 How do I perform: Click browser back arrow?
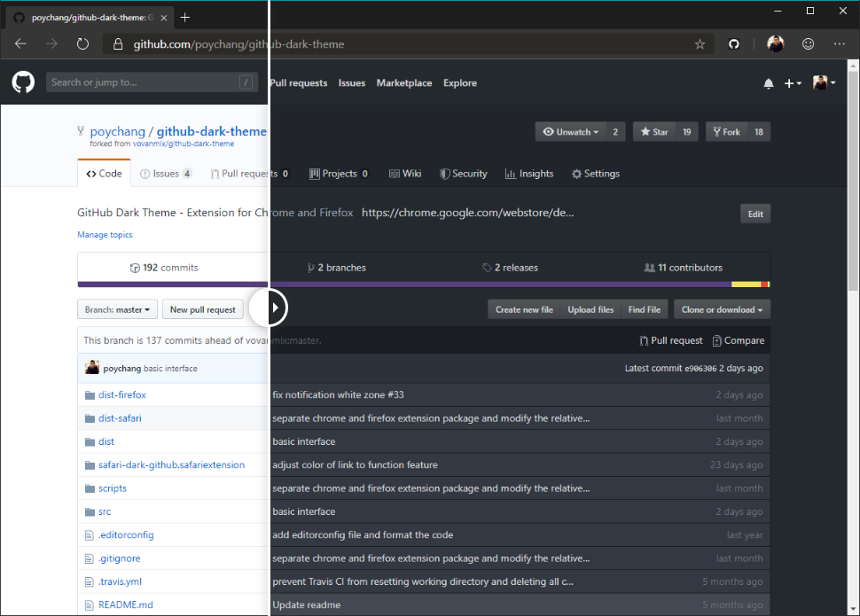(x=21, y=44)
